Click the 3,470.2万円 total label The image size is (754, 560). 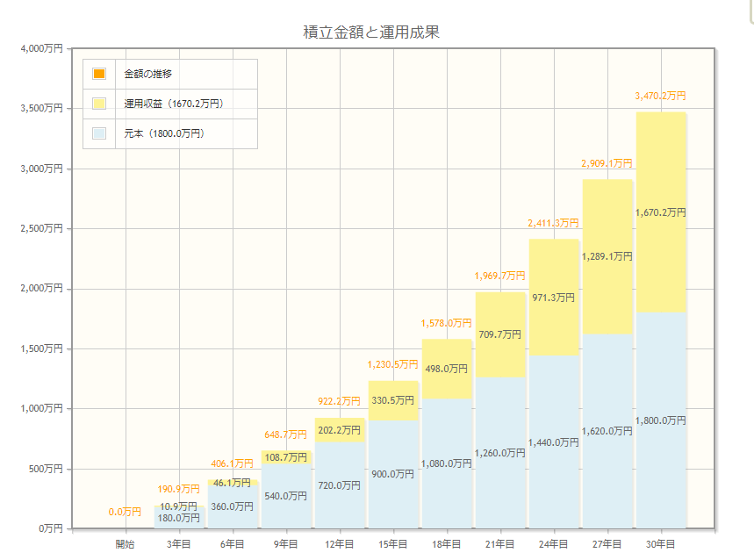660,96
